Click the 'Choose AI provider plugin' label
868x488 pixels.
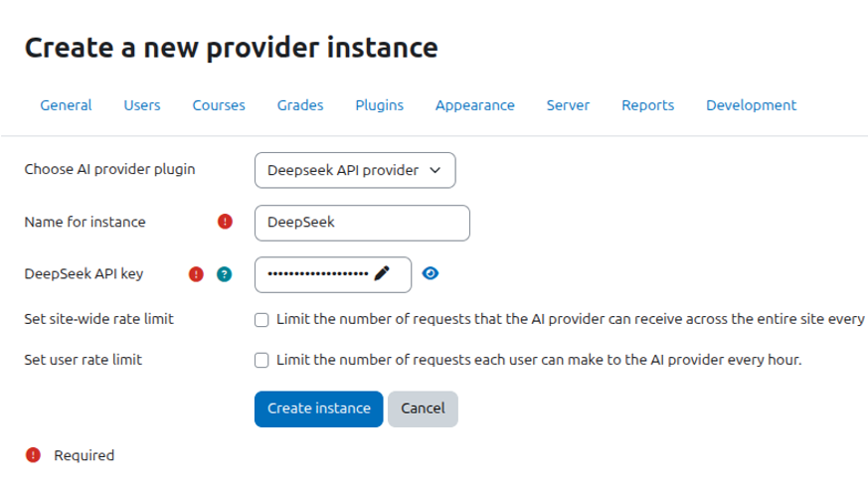pyautogui.click(x=109, y=169)
